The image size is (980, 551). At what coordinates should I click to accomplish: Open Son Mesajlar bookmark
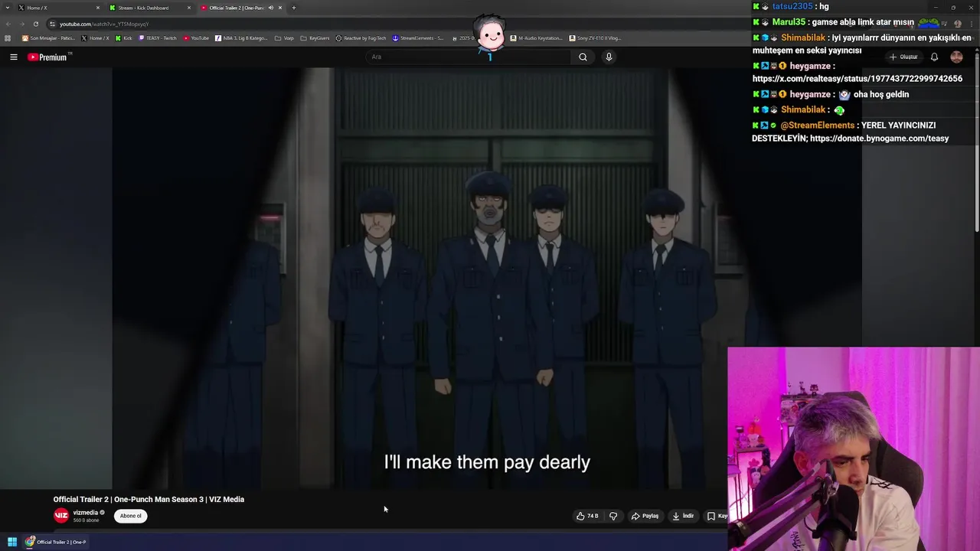(48, 37)
